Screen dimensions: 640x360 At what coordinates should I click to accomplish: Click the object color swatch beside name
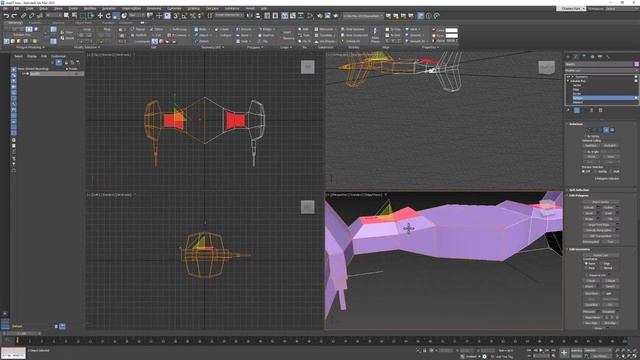(x=636, y=64)
